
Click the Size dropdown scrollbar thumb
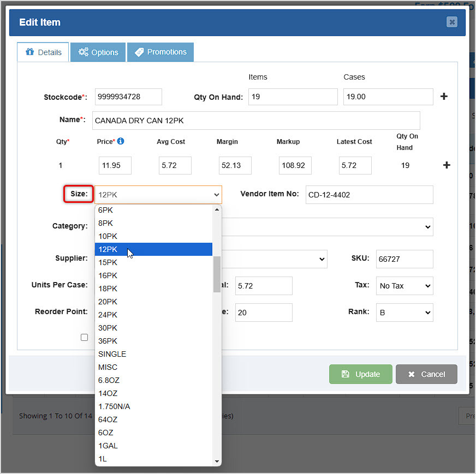[x=217, y=273]
